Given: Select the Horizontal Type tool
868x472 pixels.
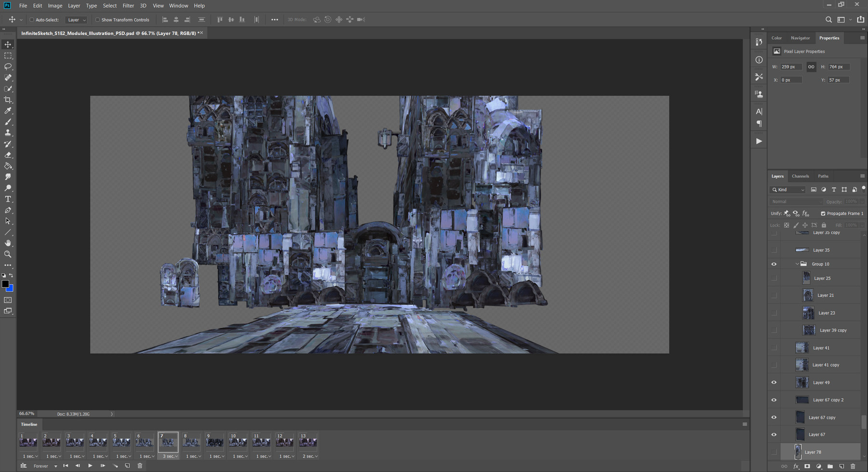Looking at the screenshot, I should coord(8,199).
